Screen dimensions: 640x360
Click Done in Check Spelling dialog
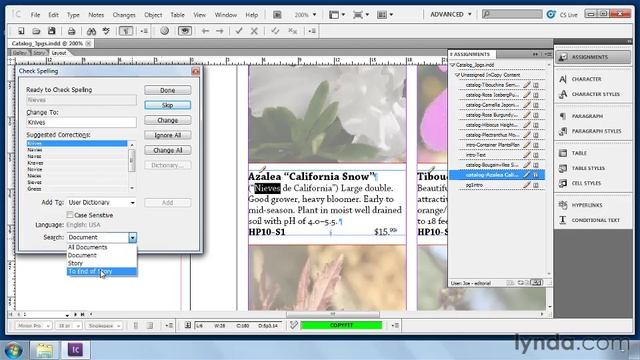(167, 90)
